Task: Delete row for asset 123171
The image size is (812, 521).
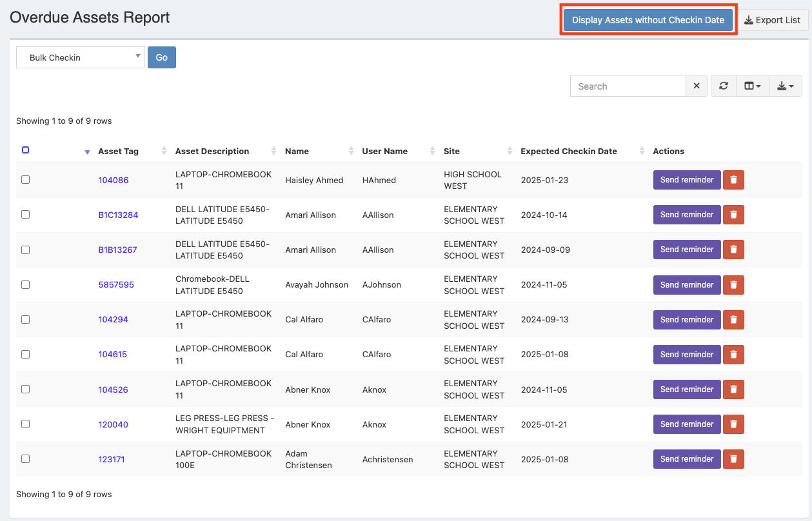Action: (x=733, y=459)
